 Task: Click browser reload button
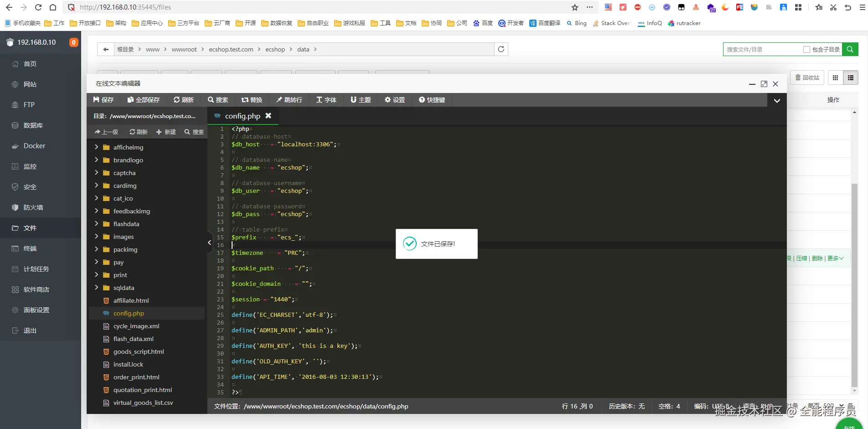(x=38, y=7)
